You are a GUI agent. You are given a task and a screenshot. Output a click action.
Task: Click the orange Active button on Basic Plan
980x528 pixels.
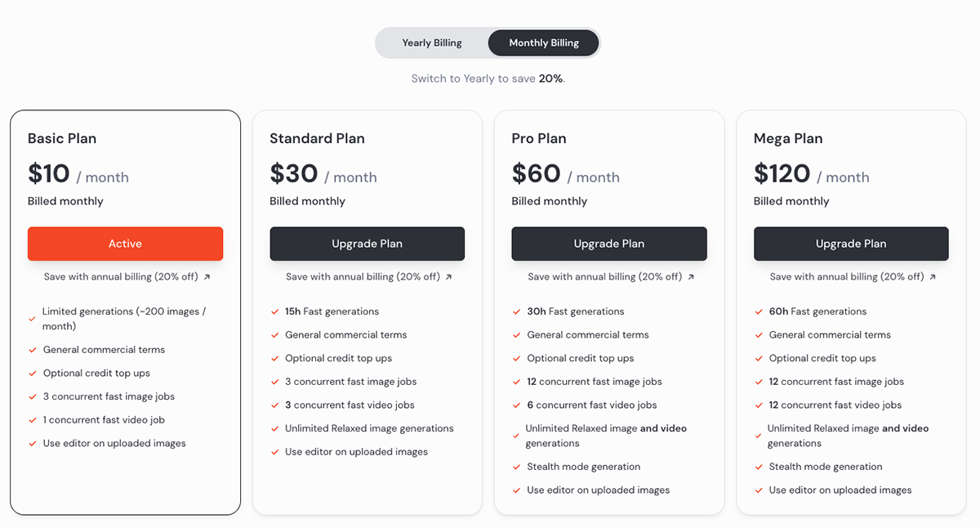pos(125,244)
